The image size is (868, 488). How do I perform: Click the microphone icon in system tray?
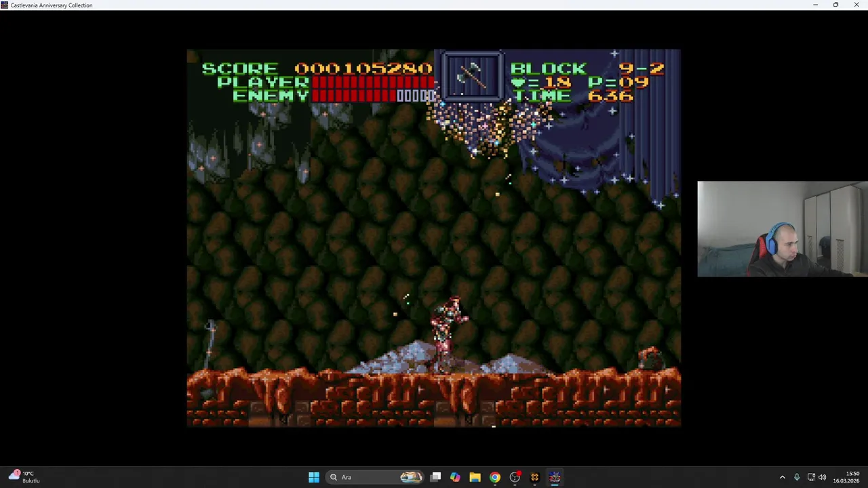[797, 477]
